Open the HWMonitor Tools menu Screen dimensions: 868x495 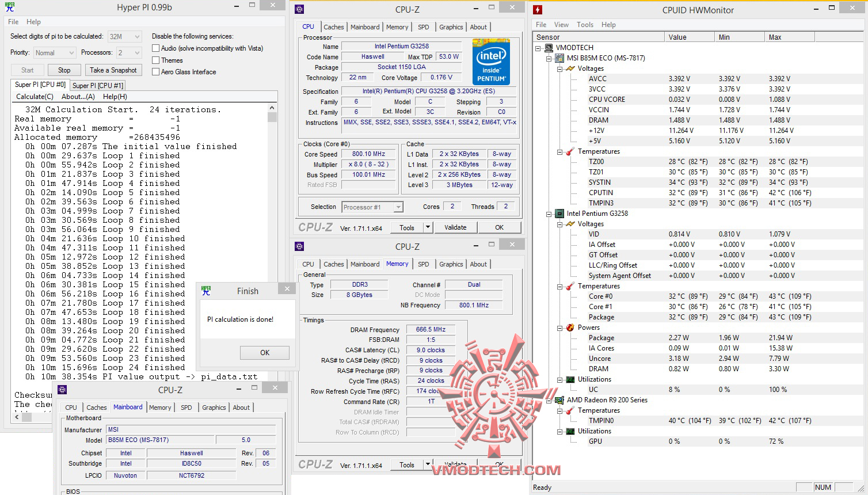(x=585, y=25)
